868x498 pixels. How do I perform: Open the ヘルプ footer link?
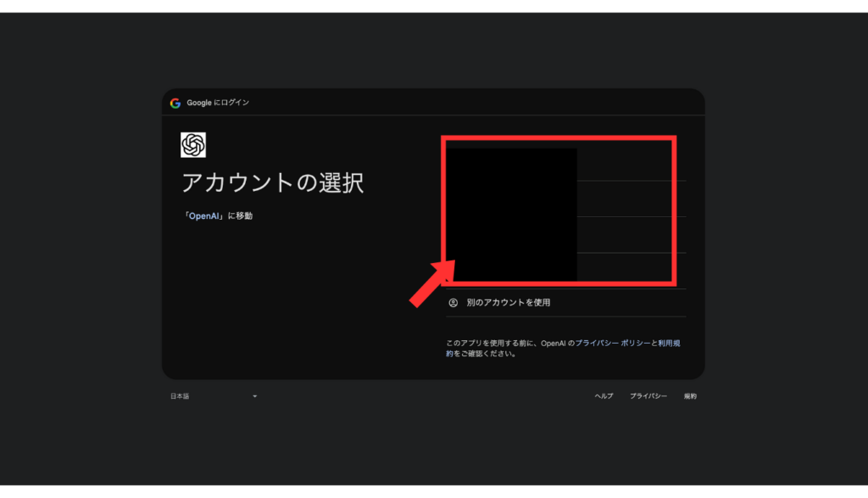click(x=604, y=396)
